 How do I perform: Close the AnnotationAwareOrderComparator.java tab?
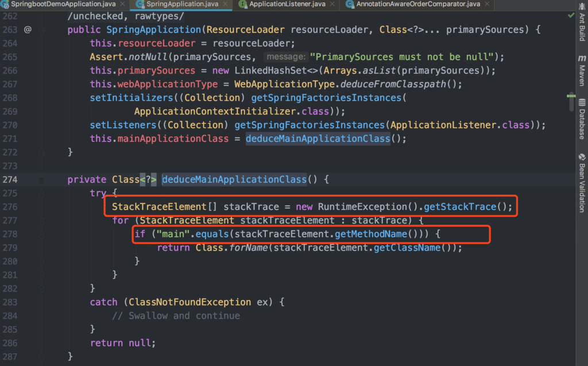coord(487,4)
